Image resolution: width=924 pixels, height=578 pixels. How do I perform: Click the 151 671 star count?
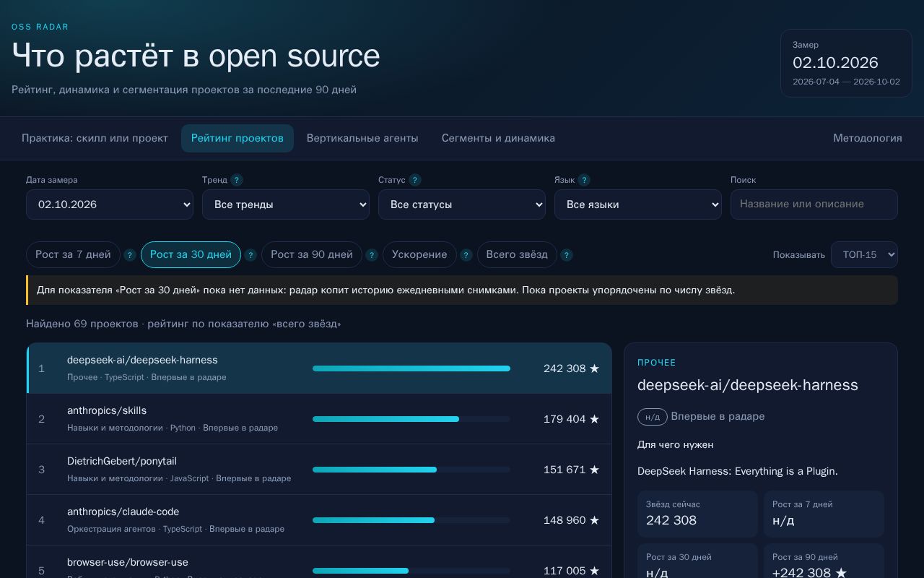click(x=571, y=470)
